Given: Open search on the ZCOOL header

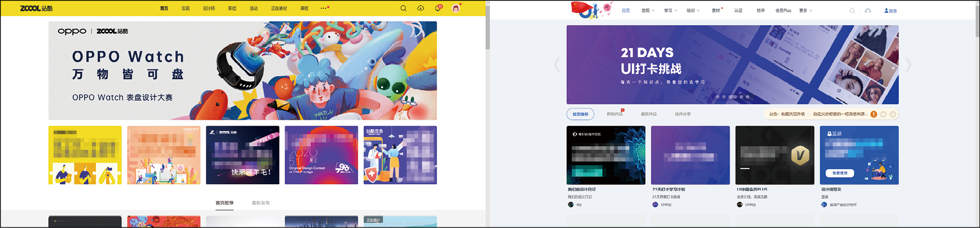Looking at the screenshot, I should tap(403, 8).
